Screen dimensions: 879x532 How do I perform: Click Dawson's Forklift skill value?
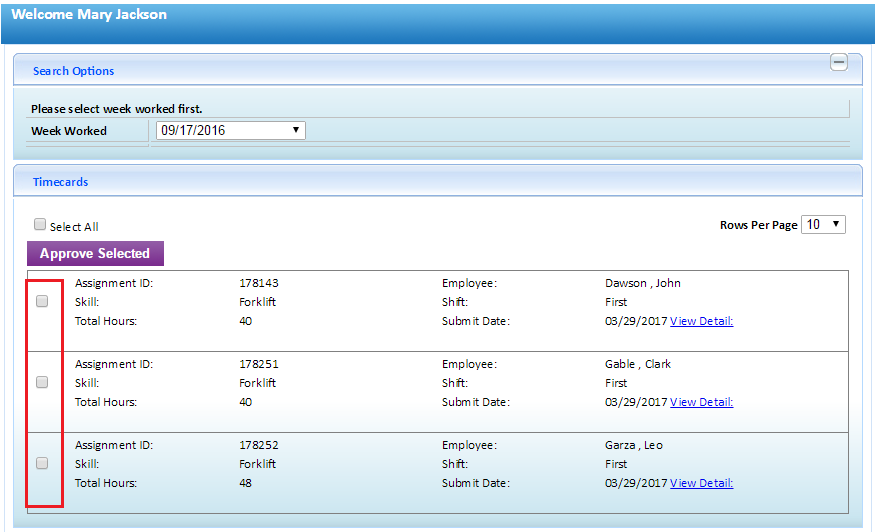[x=257, y=302]
